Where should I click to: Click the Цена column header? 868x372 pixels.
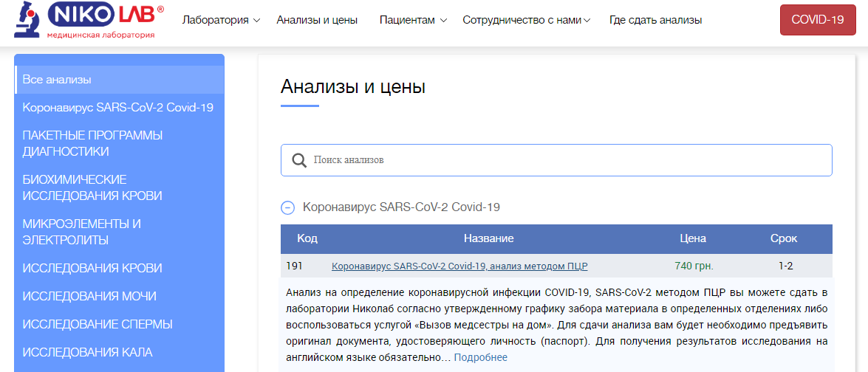pos(693,239)
